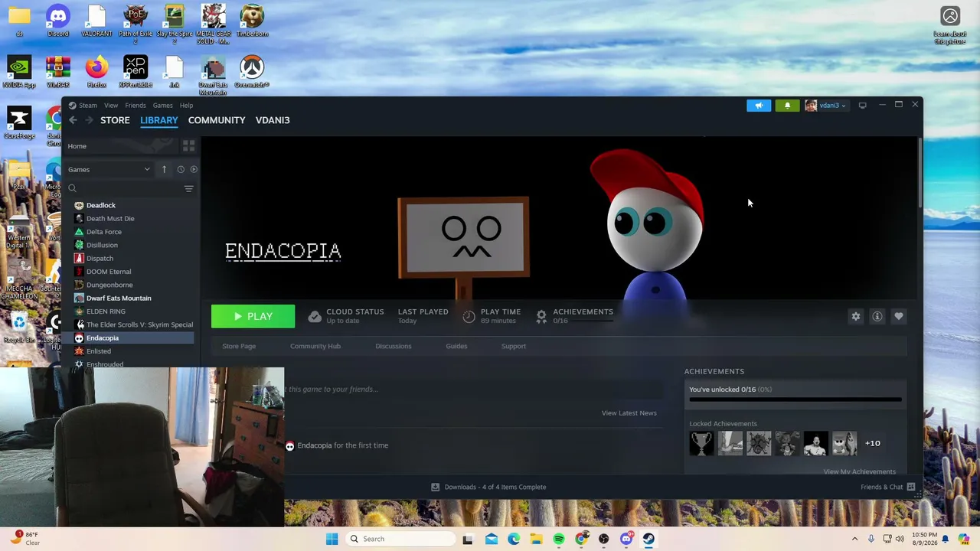Click the cloud status icon
This screenshot has height=551, width=980.
[x=314, y=316]
